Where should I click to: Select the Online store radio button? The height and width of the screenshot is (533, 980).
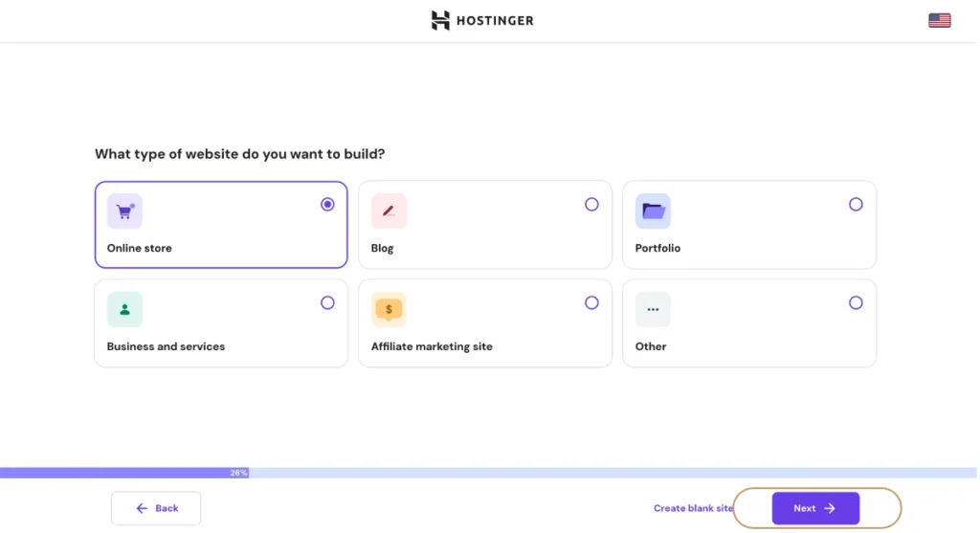pos(327,205)
